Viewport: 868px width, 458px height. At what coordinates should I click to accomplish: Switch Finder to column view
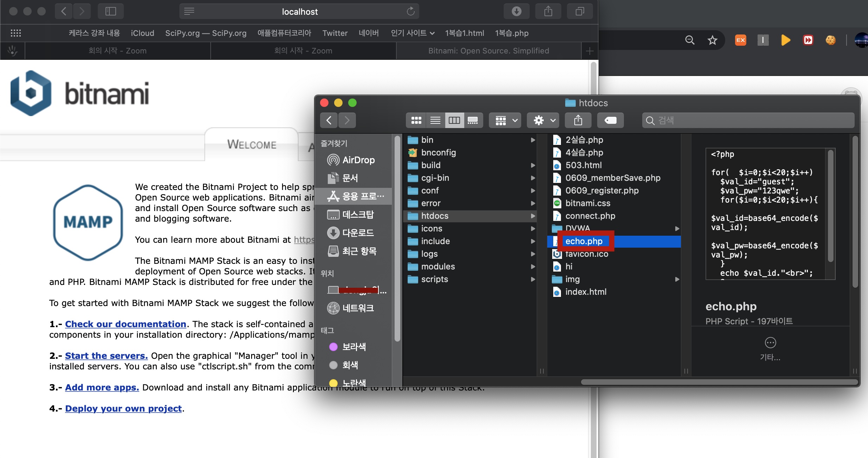[454, 120]
